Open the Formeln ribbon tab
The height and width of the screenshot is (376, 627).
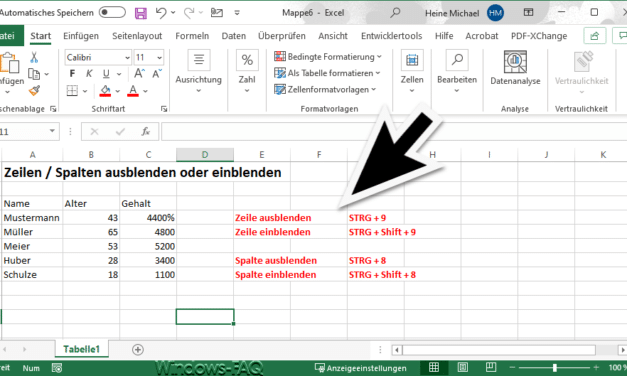tap(192, 36)
